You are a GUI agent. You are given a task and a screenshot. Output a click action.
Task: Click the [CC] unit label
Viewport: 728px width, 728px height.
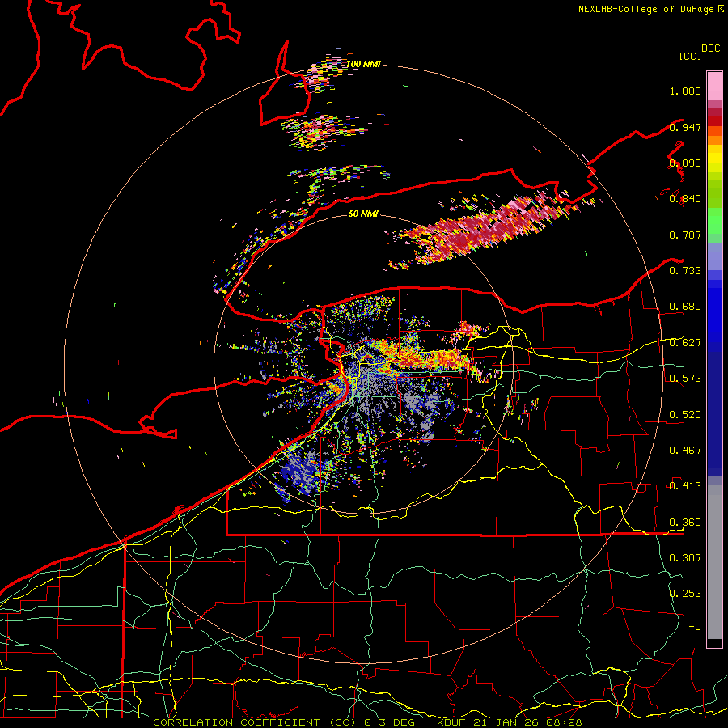coord(690,56)
